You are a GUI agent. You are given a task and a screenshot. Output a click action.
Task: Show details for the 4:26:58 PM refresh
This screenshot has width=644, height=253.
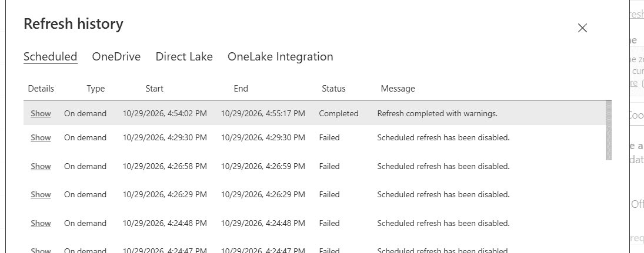[x=41, y=167]
